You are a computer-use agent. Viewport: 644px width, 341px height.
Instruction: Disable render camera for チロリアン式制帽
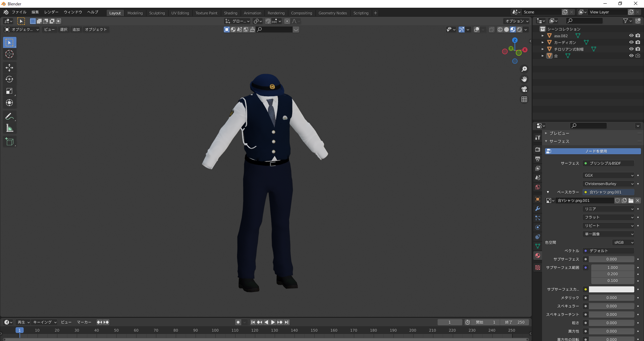638,49
